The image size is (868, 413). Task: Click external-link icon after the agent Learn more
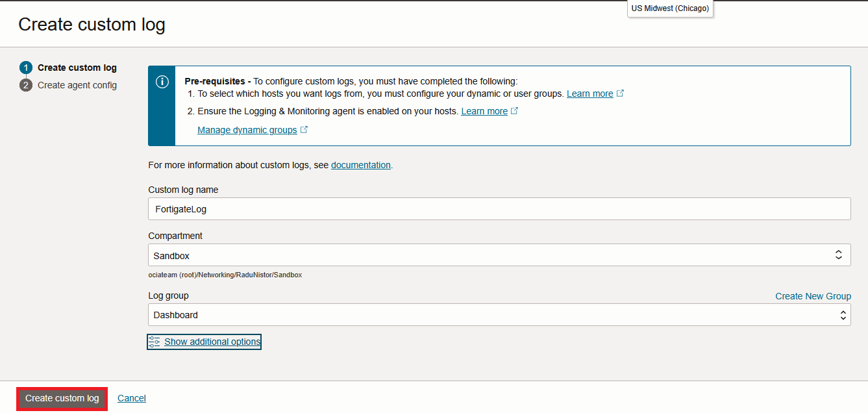515,111
